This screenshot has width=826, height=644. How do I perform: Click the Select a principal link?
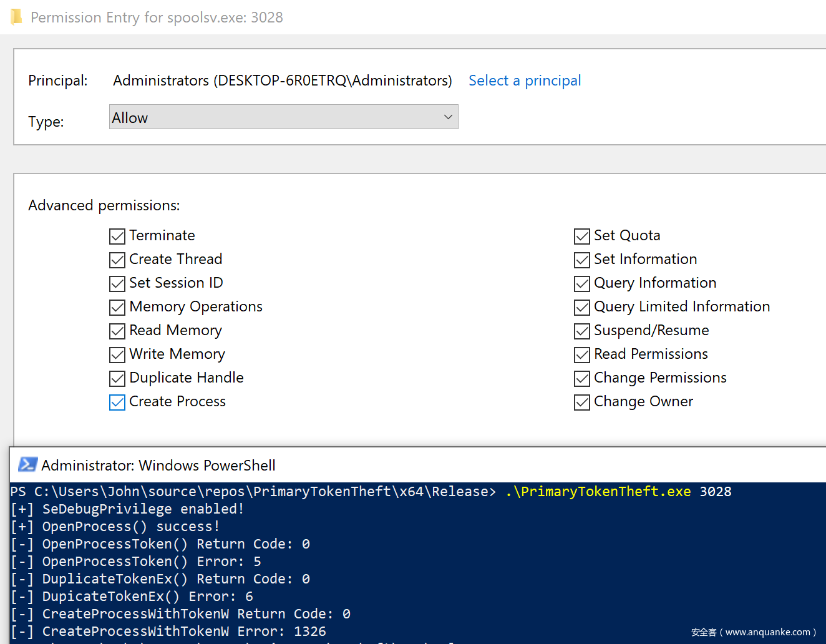point(524,80)
